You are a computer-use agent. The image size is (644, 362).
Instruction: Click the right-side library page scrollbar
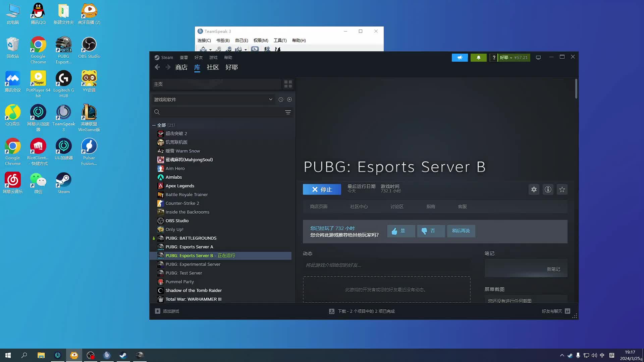(576, 89)
